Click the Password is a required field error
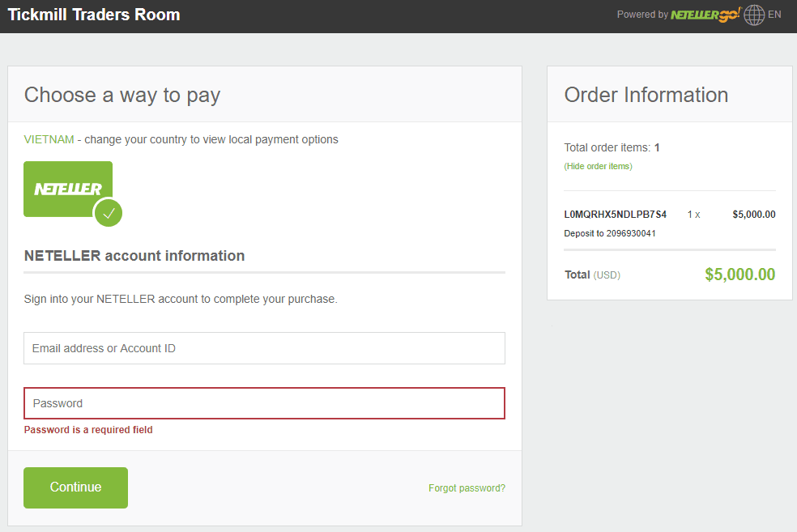 tap(88, 430)
